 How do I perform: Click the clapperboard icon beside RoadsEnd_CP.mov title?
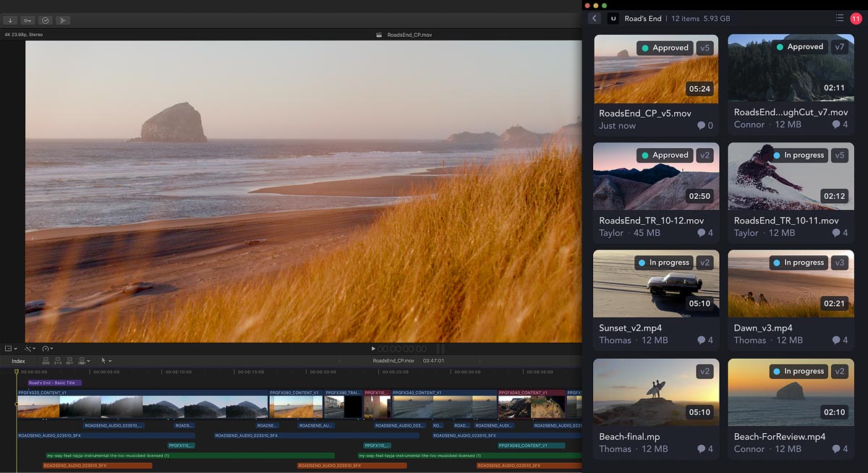380,34
